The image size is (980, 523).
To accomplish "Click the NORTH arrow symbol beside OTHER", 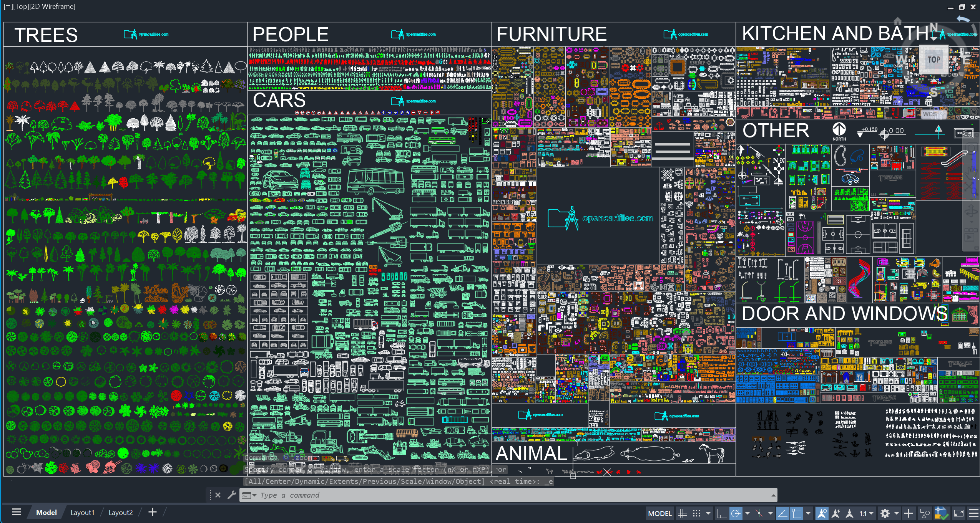I will (x=839, y=131).
